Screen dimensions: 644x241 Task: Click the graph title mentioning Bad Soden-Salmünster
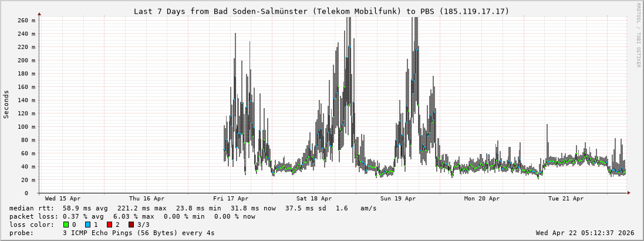point(321,11)
